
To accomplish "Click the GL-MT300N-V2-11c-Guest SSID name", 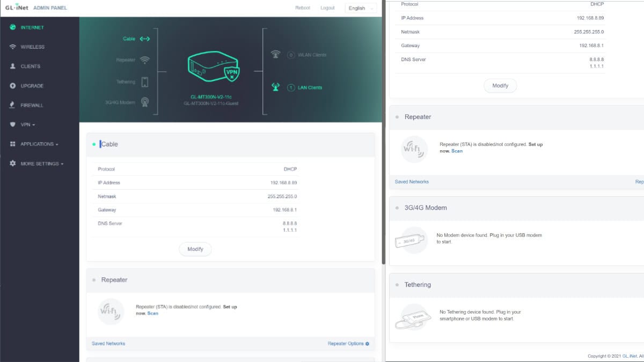I will click(211, 103).
